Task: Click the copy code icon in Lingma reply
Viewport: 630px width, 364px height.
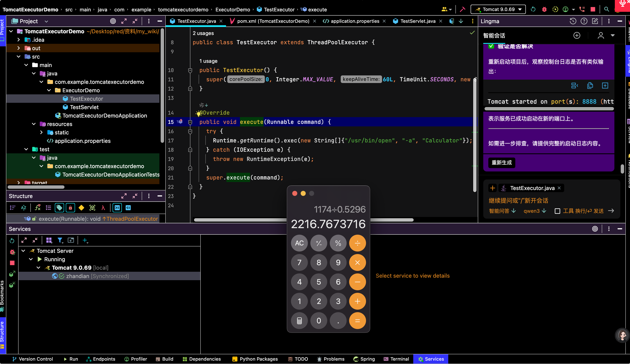Action: pyautogui.click(x=590, y=86)
